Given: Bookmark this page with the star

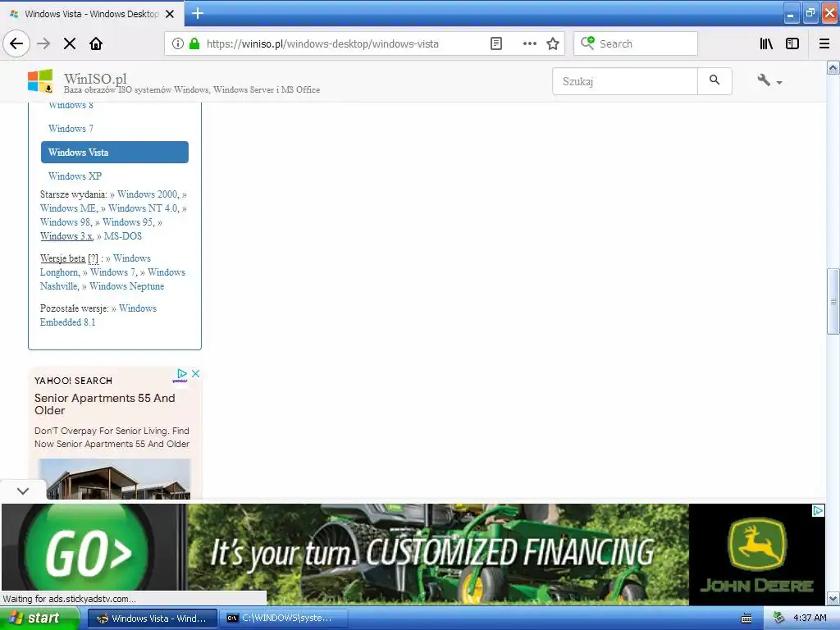Looking at the screenshot, I should coord(553,43).
